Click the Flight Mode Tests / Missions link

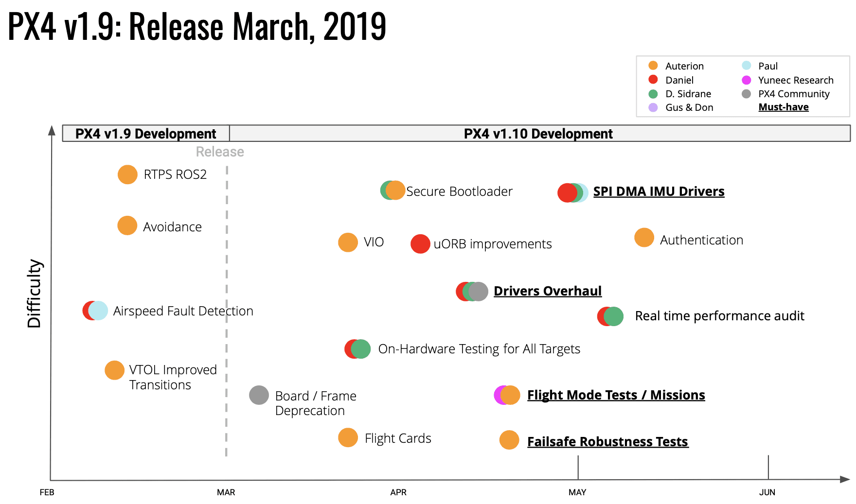coord(616,395)
